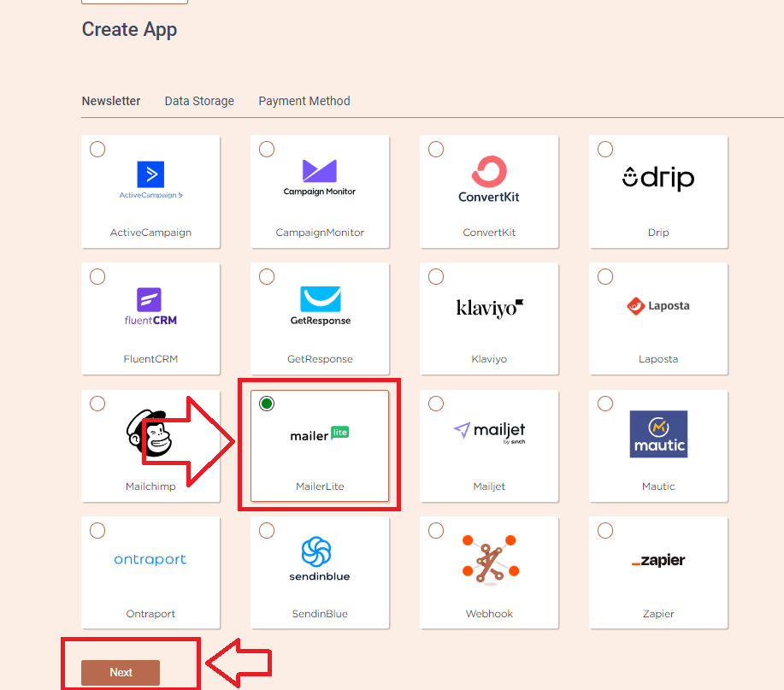This screenshot has width=784, height=690.
Task: Click the 'Ontraport' card label
Action: coord(150,614)
